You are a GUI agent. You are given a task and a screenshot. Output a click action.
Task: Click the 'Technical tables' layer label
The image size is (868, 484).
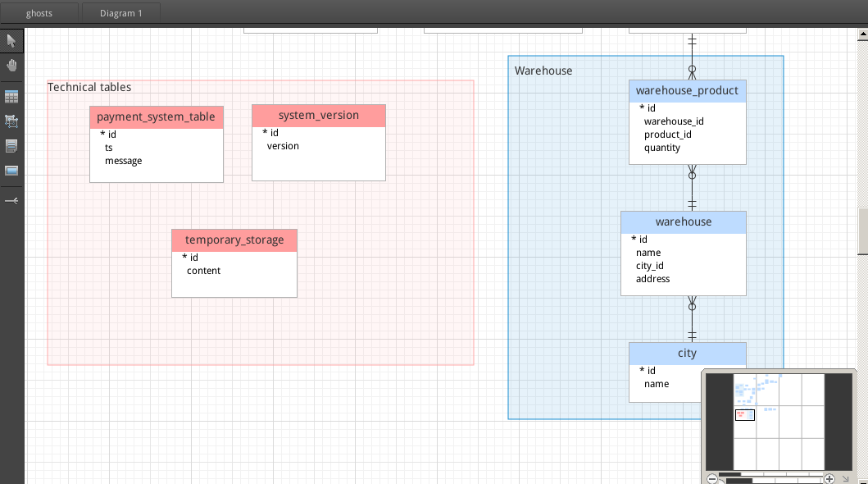pos(89,88)
